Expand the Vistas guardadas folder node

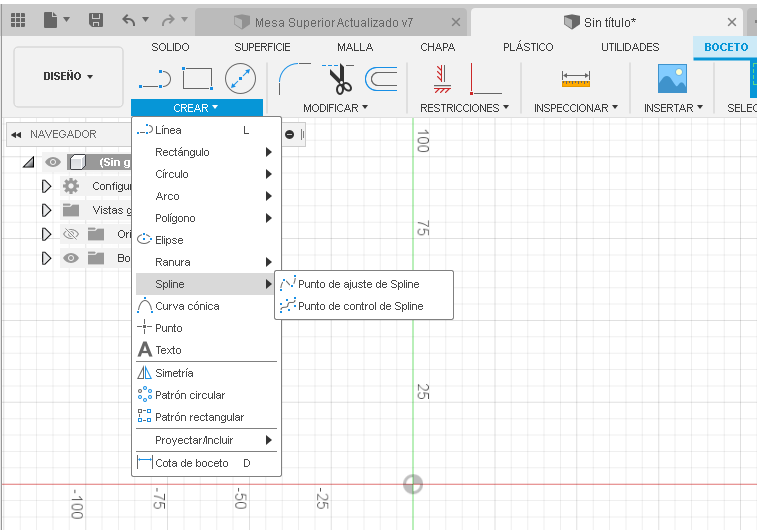click(x=46, y=210)
